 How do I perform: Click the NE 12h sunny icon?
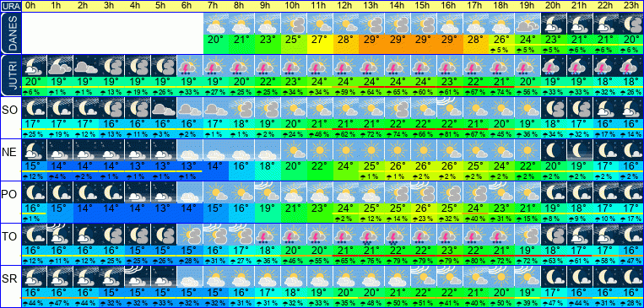click(x=346, y=150)
